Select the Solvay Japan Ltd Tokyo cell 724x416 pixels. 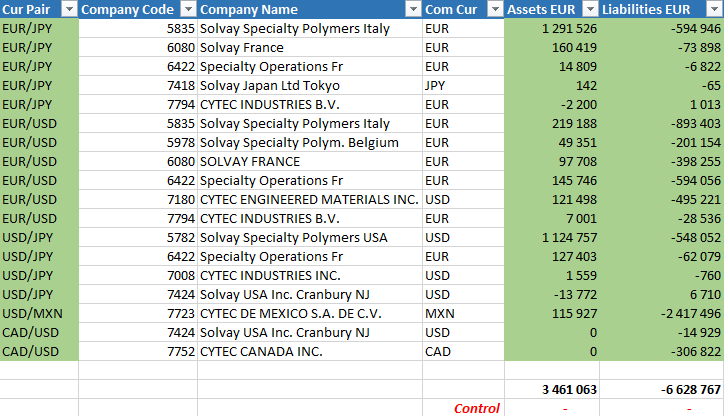coord(310,85)
